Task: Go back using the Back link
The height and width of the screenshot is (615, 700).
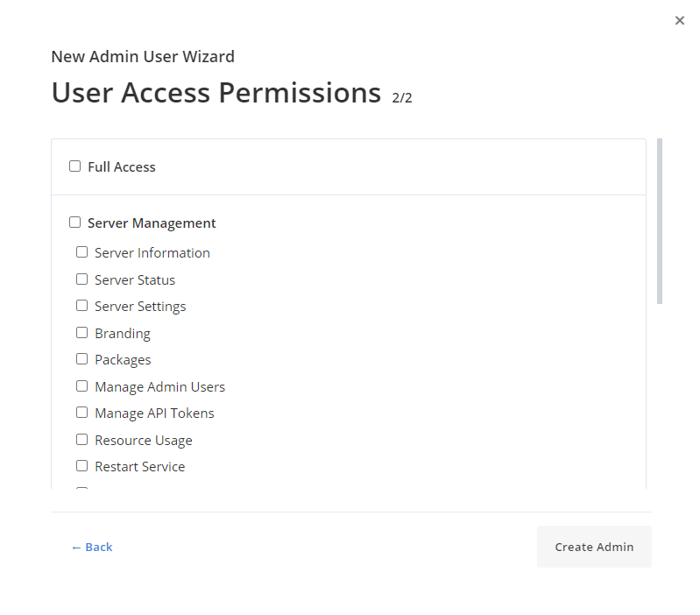Action: 92,547
